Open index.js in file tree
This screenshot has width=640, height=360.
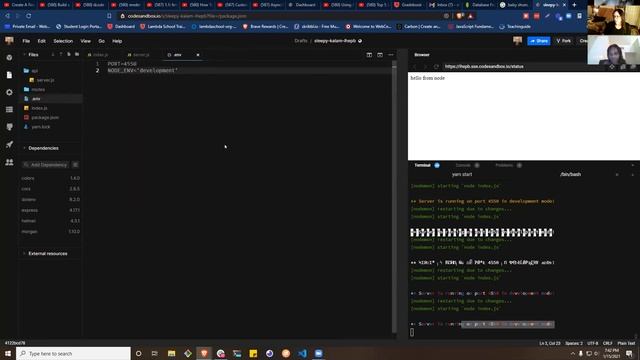click(51, 108)
